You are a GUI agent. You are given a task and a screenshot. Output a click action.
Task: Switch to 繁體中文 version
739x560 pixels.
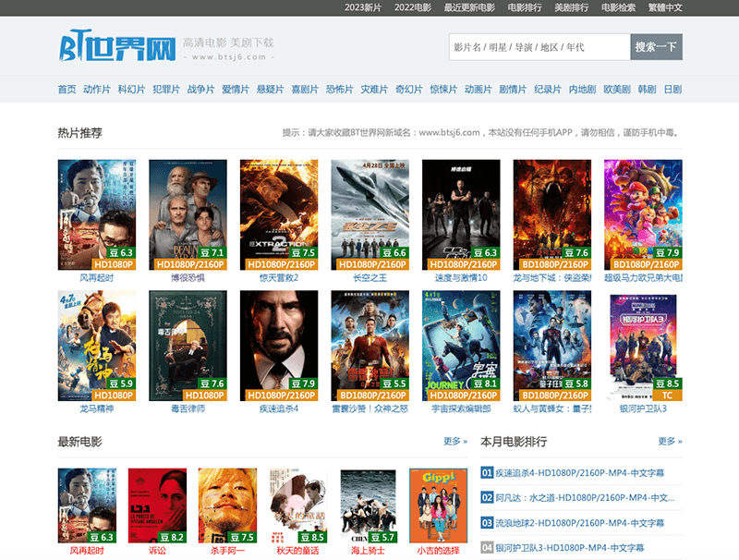point(665,7)
